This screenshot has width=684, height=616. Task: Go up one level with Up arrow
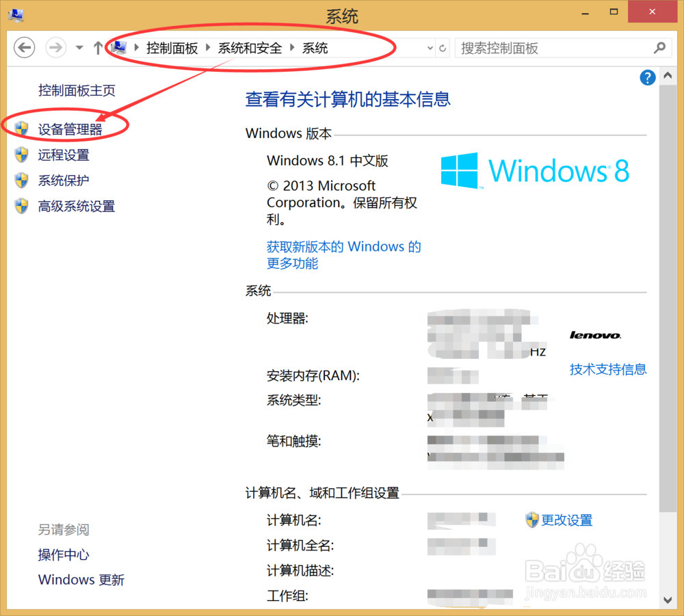(98, 48)
